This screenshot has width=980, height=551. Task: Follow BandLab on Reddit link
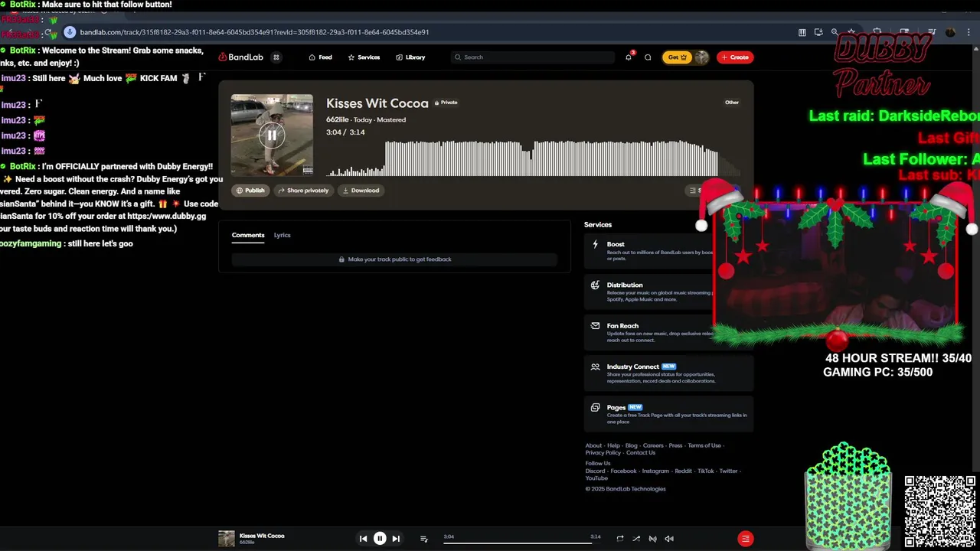[683, 471]
